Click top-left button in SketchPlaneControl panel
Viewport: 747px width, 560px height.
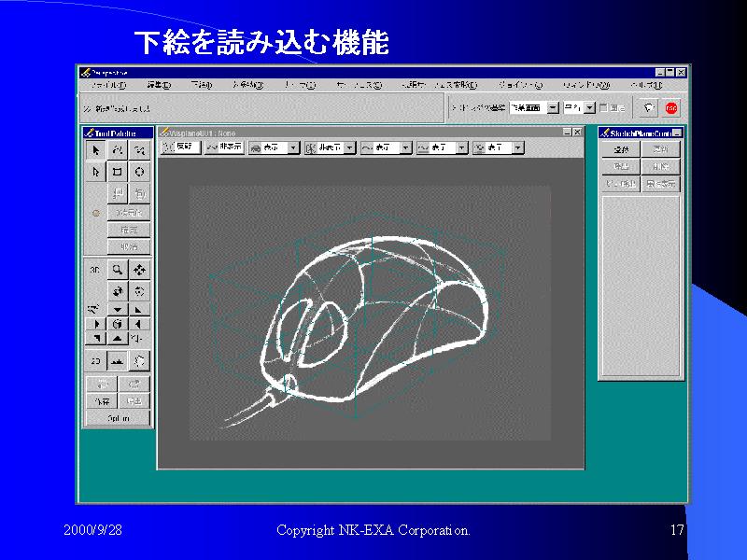click(x=620, y=149)
